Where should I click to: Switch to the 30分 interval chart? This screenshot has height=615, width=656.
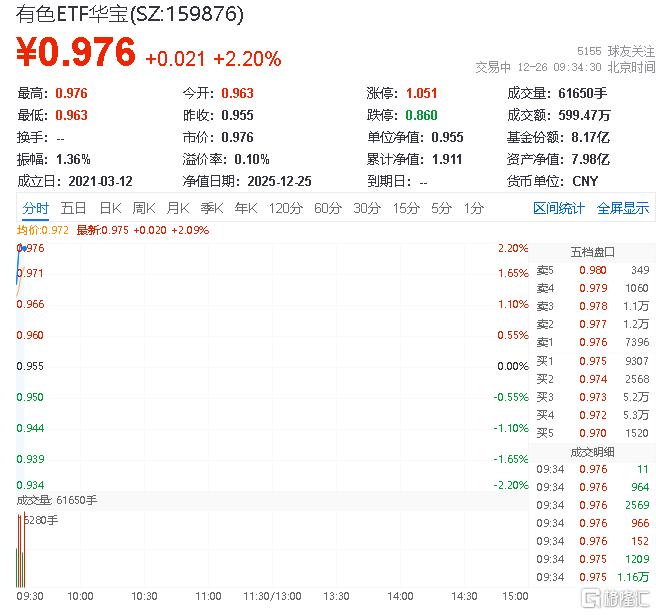point(367,208)
